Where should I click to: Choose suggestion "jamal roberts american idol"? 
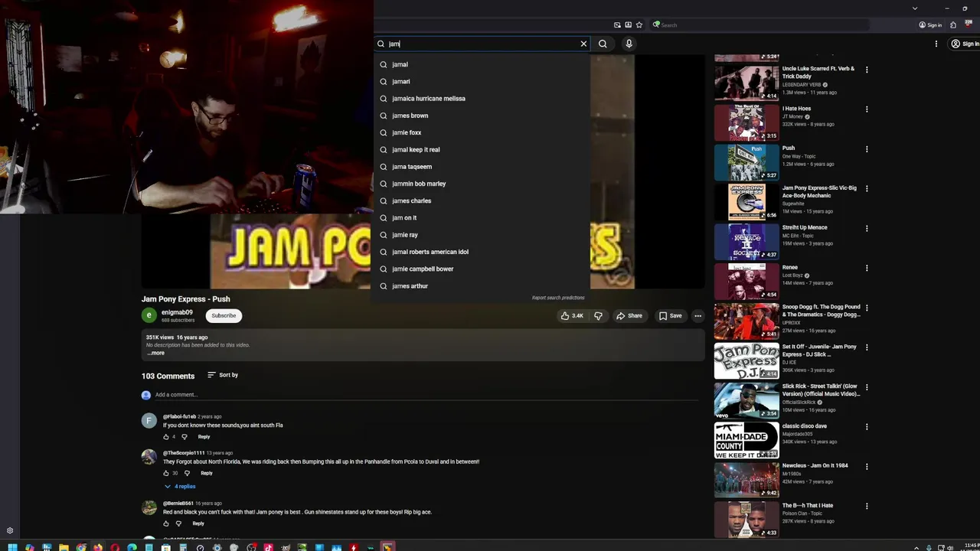[482, 252]
